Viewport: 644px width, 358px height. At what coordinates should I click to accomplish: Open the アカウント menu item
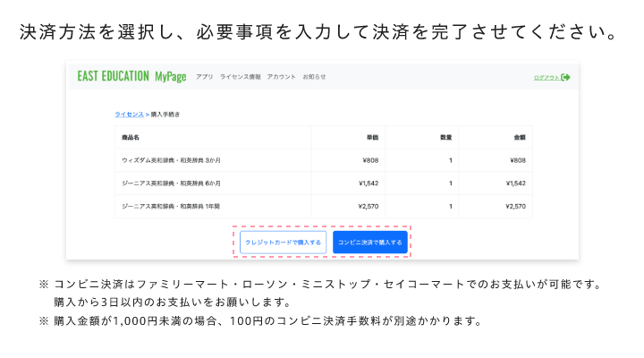(282, 77)
